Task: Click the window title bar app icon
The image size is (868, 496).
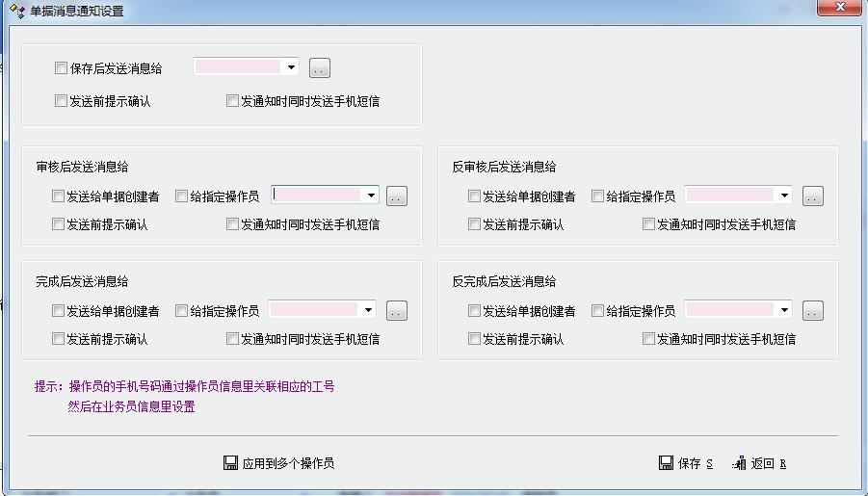Action: [x=16, y=12]
